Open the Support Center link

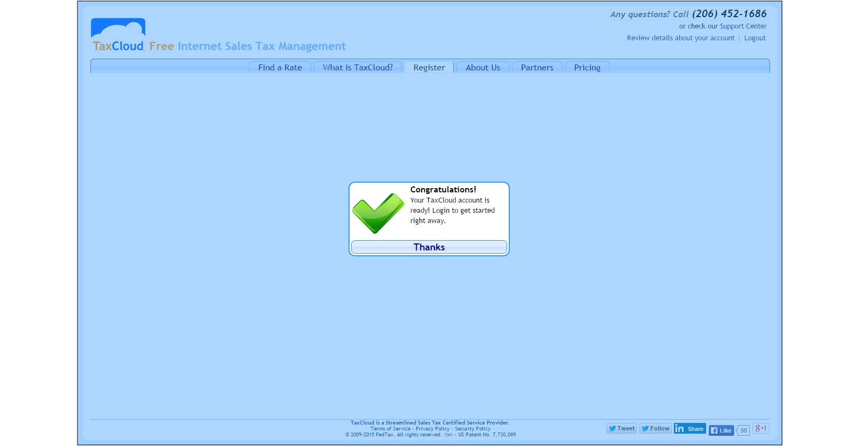tap(743, 26)
